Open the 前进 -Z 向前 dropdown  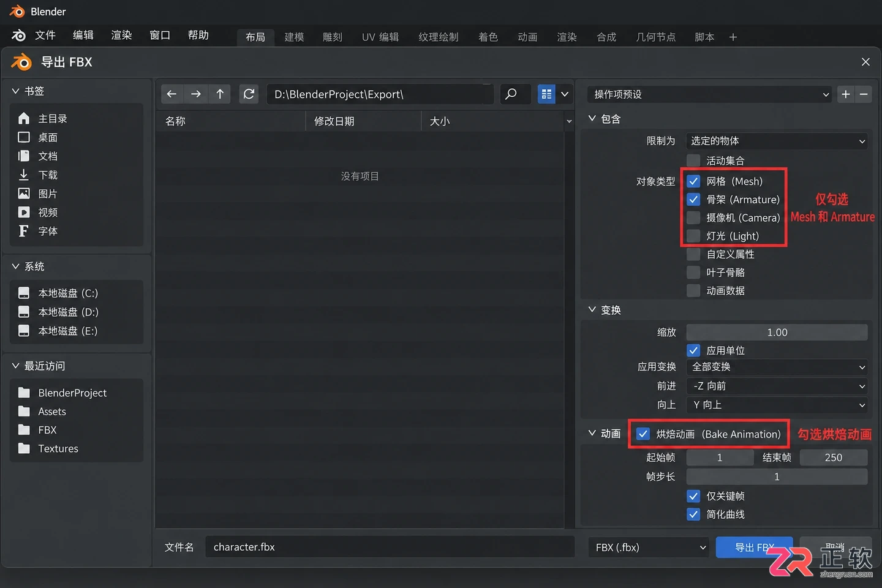(777, 386)
